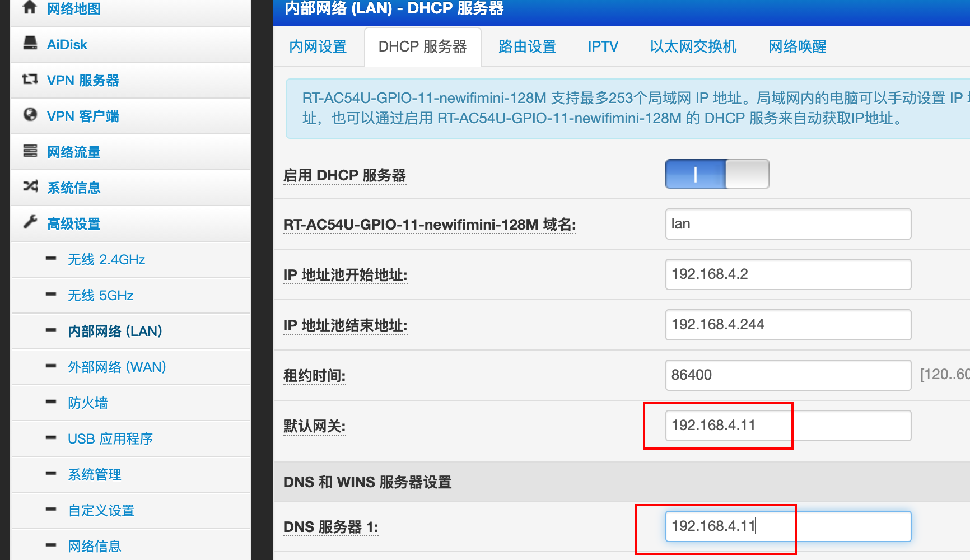Click the 租约时间 input field
Image resolution: width=970 pixels, height=560 pixels.
point(787,375)
